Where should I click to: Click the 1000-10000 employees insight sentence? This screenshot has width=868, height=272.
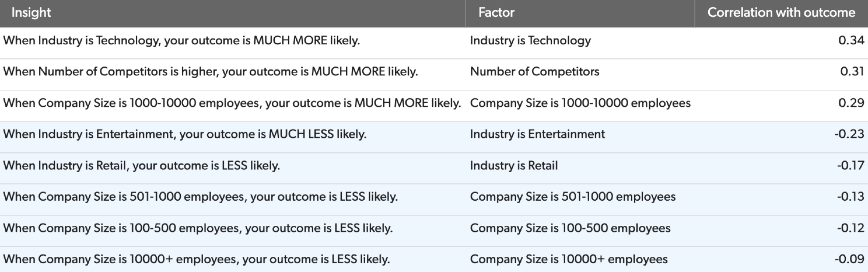[232, 103]
